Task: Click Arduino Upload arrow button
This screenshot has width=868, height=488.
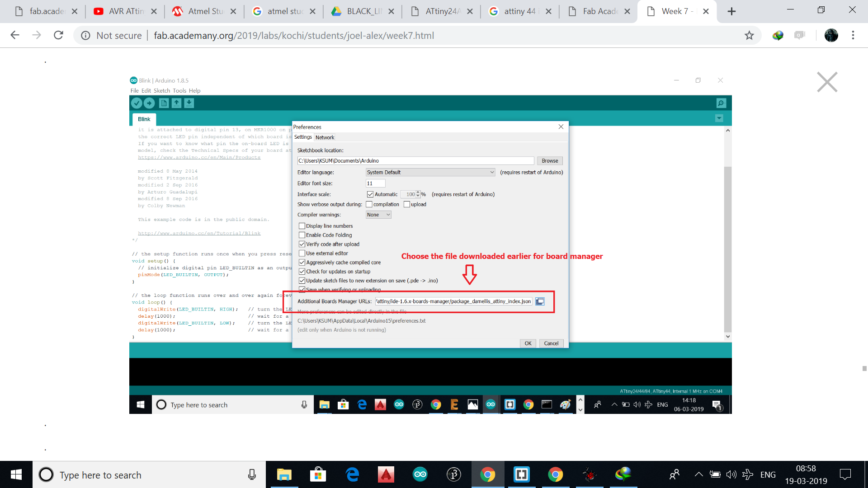Action: pos(149,103)
